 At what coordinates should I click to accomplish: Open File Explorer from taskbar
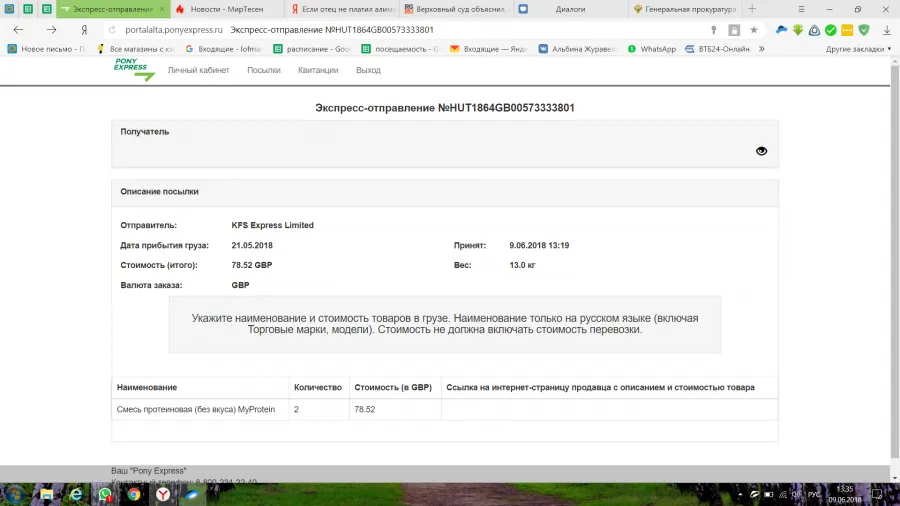46,495
